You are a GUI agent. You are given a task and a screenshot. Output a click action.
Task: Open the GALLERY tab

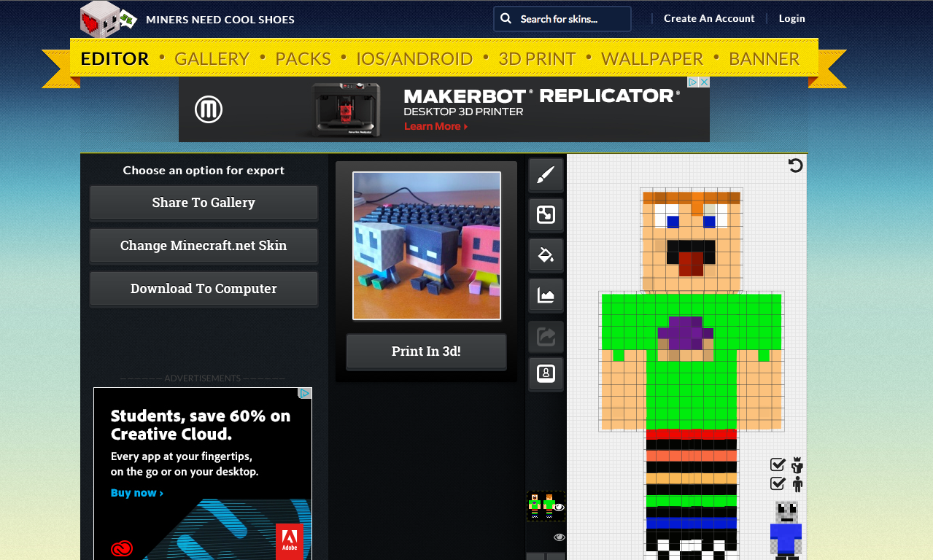pyautogui.click(x=212, y=58)
